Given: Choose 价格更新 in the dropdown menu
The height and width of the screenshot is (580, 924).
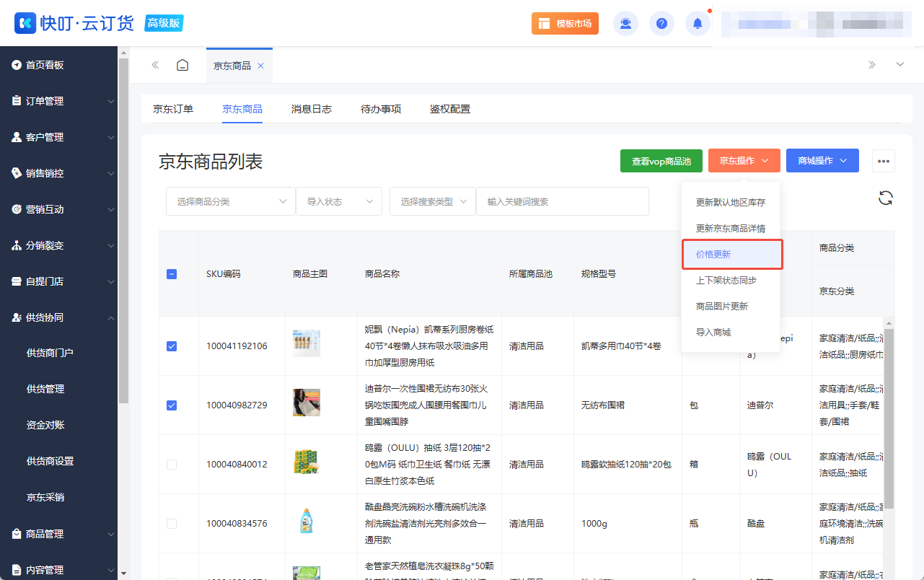Looking at the screenshot, I should coord(732,255).
